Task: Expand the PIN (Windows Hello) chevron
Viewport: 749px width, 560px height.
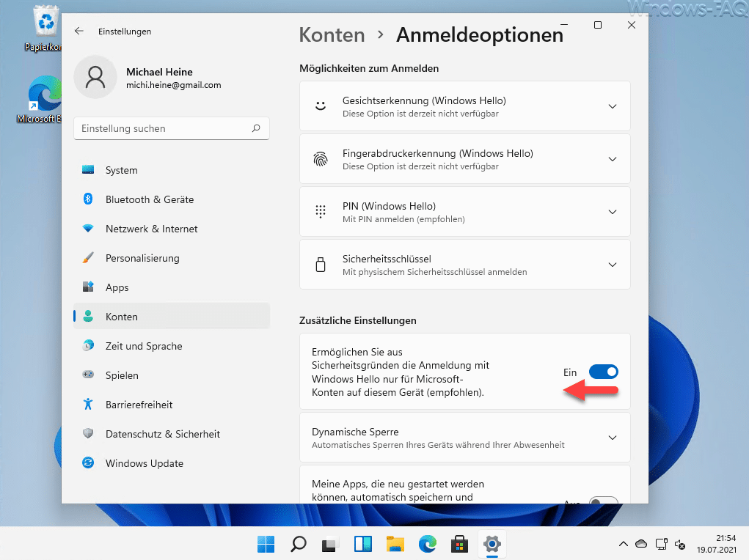Action: pyautogui.click(x=613, y=212)
